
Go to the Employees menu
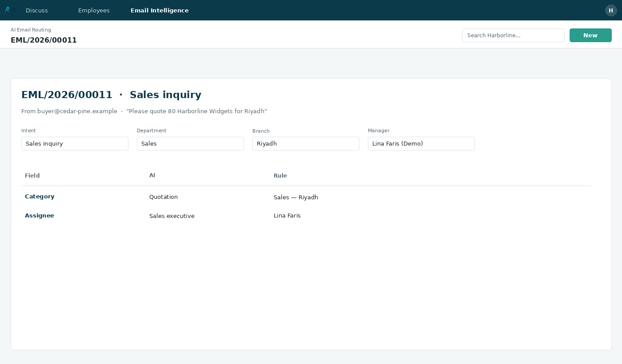pyautogui.click(x=94, y=10)
